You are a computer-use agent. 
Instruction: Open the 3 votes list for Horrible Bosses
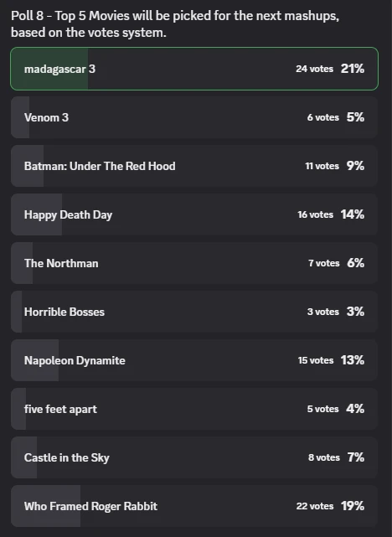point(322,312)
